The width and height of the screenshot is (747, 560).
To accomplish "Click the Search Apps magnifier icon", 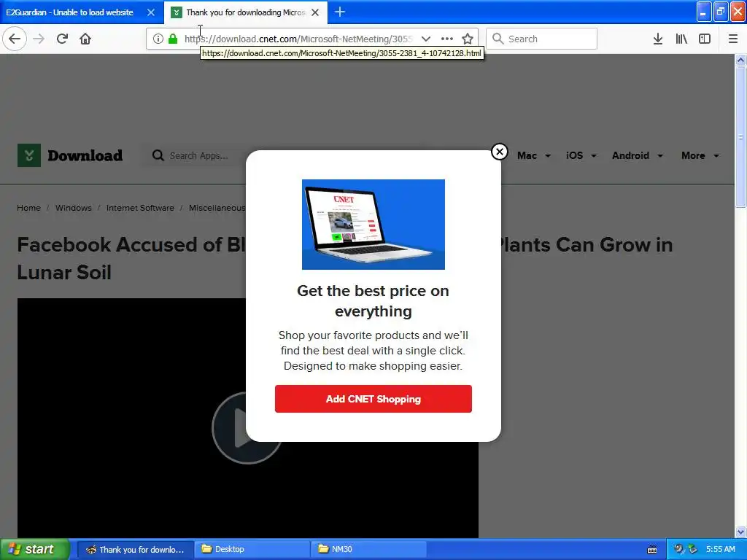I will pyautogui.click(x=158, y=155).
